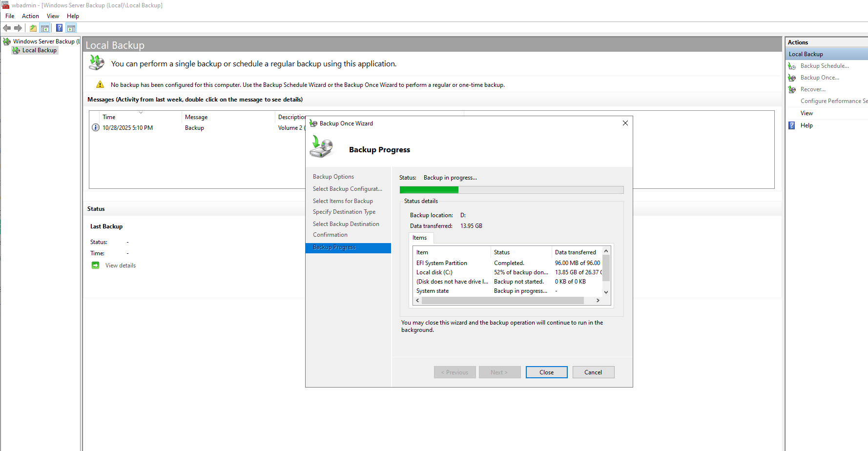Click the forward navigation arrow
The width and height of the screenshot is (868, 451).
pos(18,28)
